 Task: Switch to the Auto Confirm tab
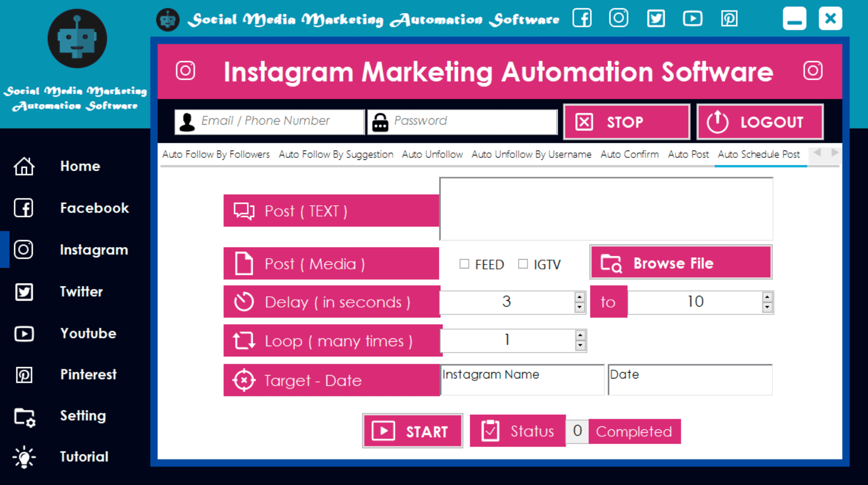point(629,154)
